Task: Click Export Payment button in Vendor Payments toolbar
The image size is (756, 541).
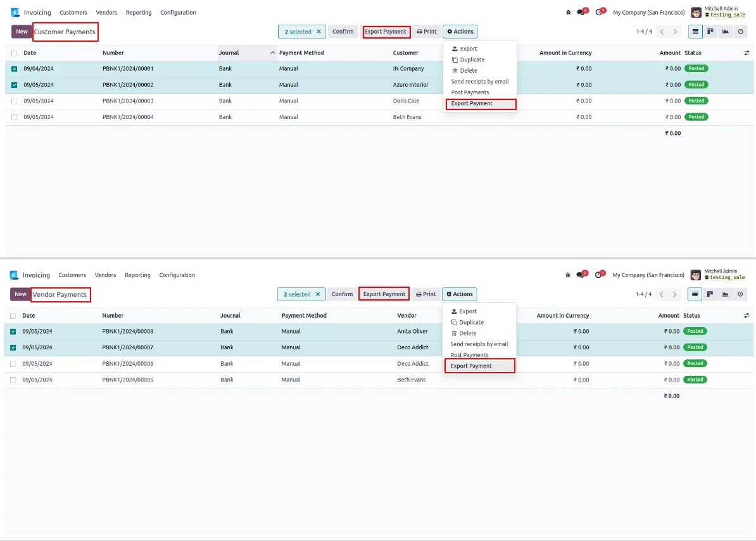Action: pyautogui.click(x=384, y=294)
